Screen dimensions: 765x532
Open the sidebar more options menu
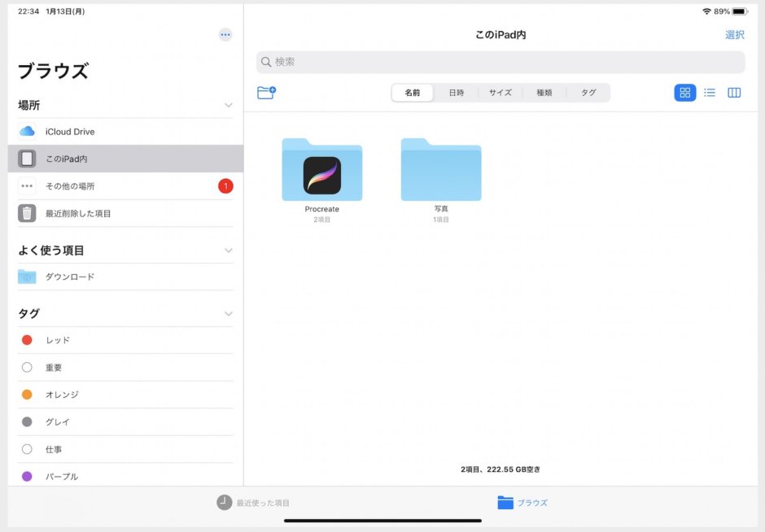tap(225, 34)
